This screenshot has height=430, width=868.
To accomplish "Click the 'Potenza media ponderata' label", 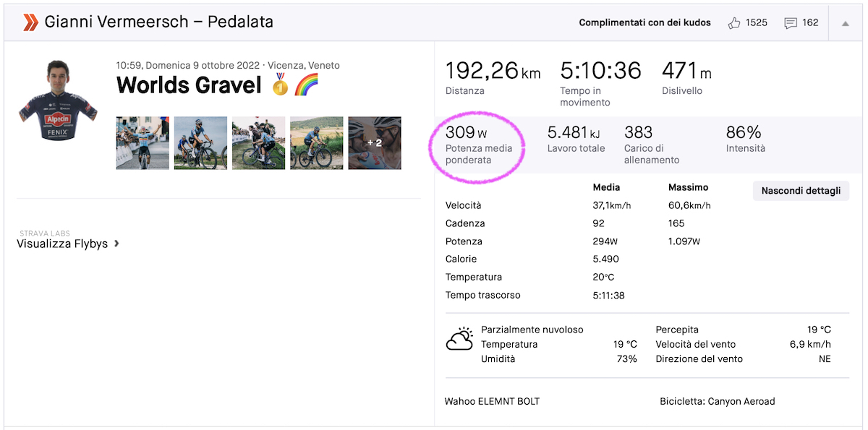I will tap(479, 154).
